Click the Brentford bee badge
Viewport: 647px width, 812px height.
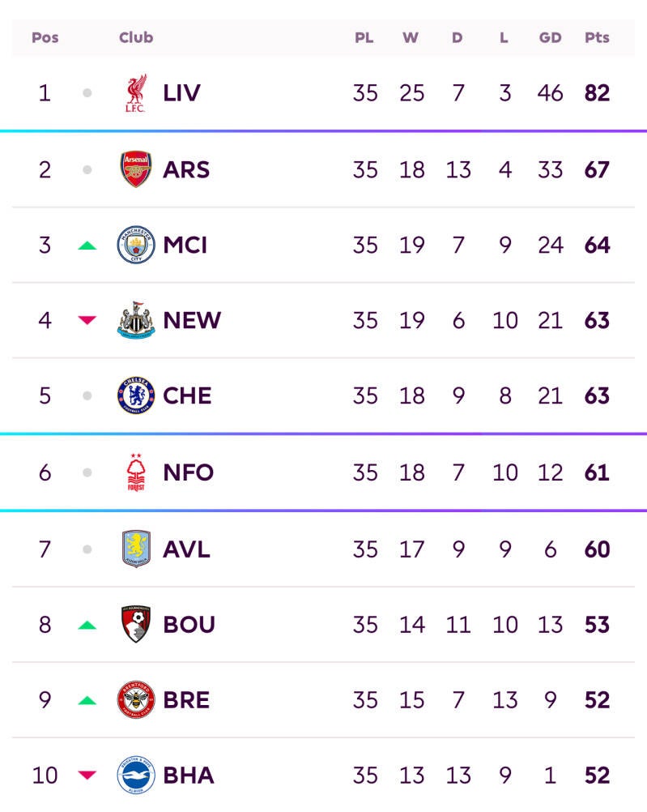(136, 699)
